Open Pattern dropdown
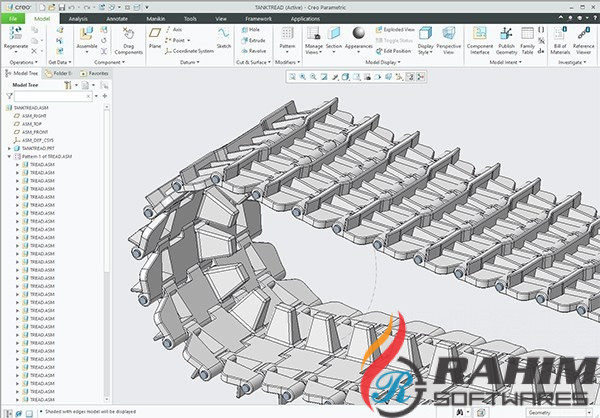 pyautogui.click(x=287, y=52)
